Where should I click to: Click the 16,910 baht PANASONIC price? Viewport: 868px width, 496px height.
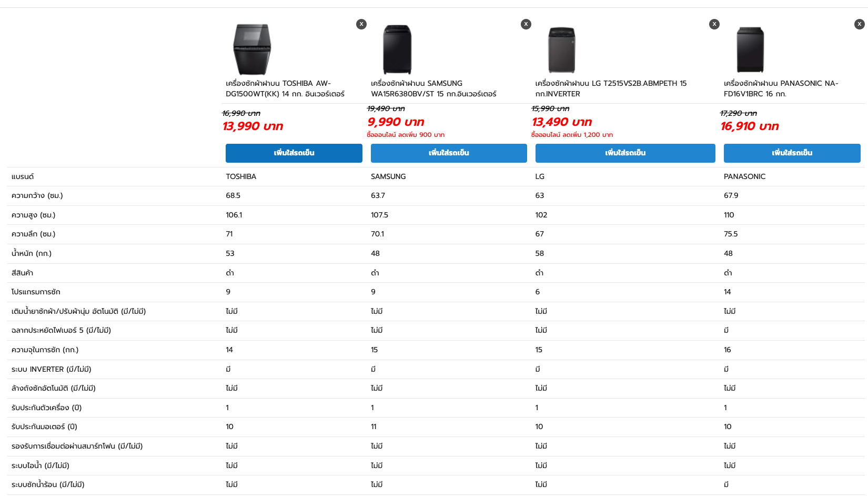(750, 126)
